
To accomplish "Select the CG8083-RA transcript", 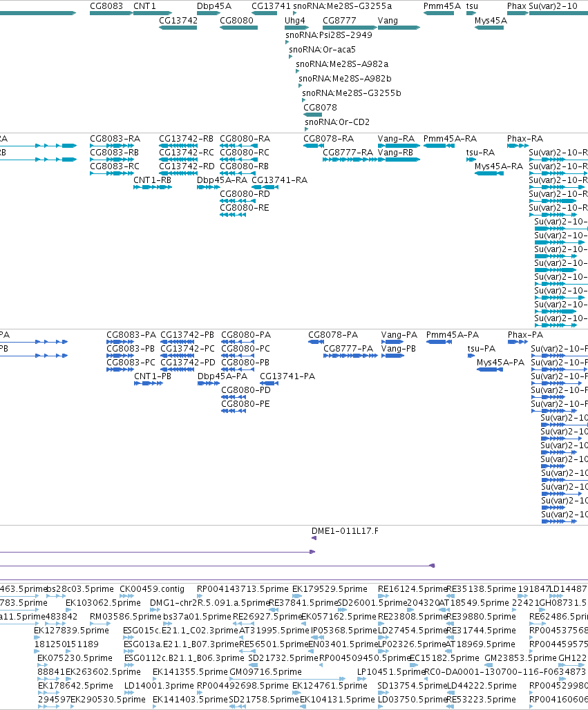I will tap(112, 146).
